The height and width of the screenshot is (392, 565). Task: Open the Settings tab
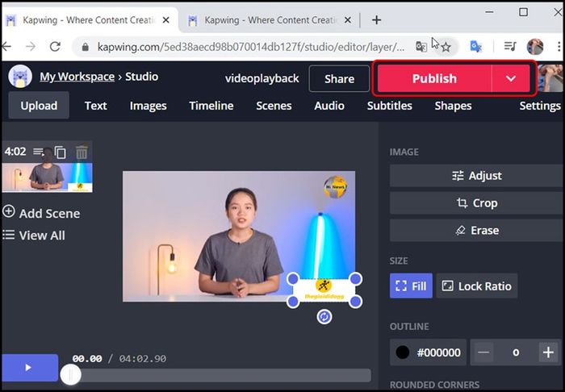tap(540, 106)
